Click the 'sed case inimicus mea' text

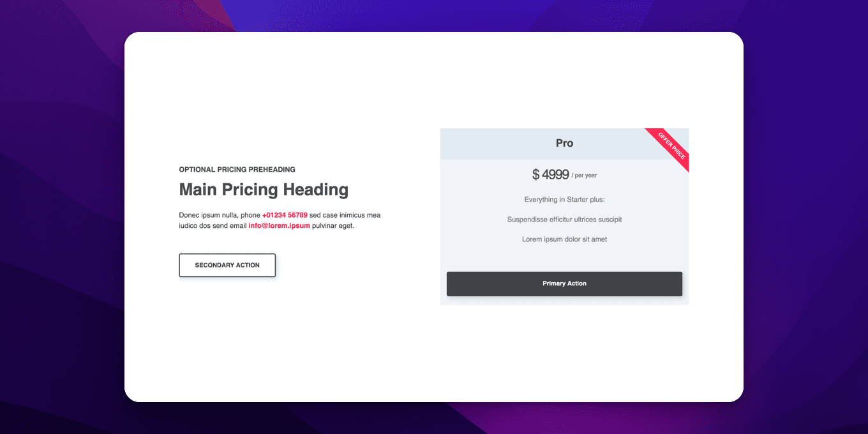(x=345, y=215)
